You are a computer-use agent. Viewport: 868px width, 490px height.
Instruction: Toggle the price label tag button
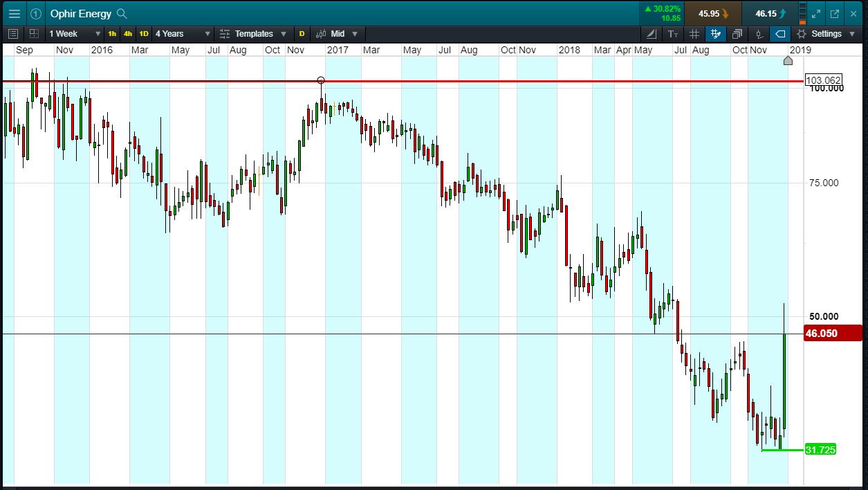(x=780, y=33)
